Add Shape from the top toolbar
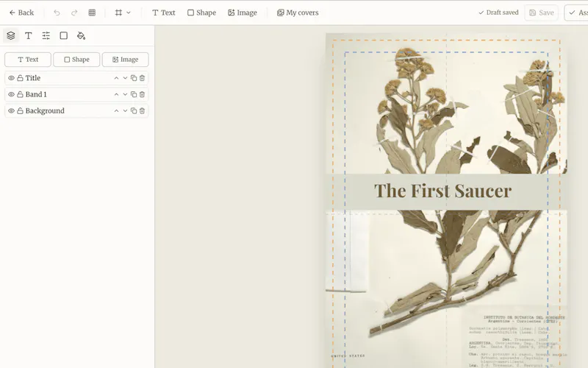This screenshot has width=588, height=368. [x=201, y=13]
